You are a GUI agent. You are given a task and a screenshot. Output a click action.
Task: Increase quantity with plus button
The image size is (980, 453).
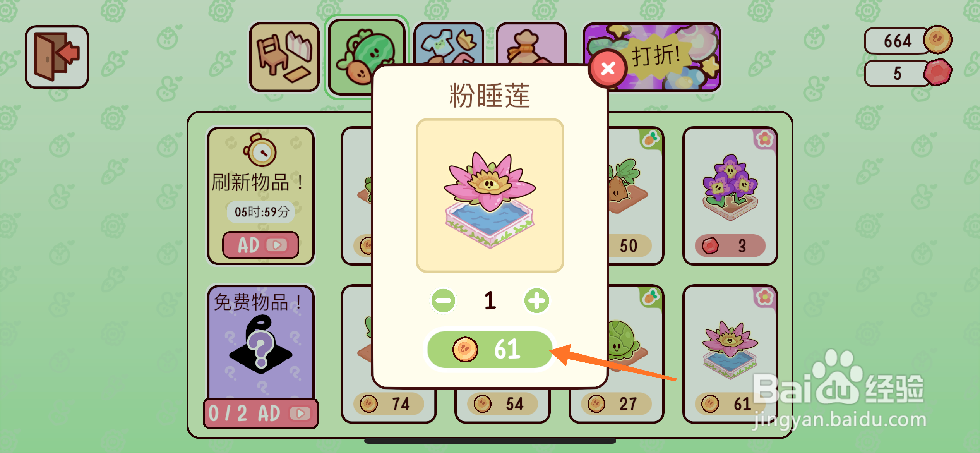coord(536,300)
